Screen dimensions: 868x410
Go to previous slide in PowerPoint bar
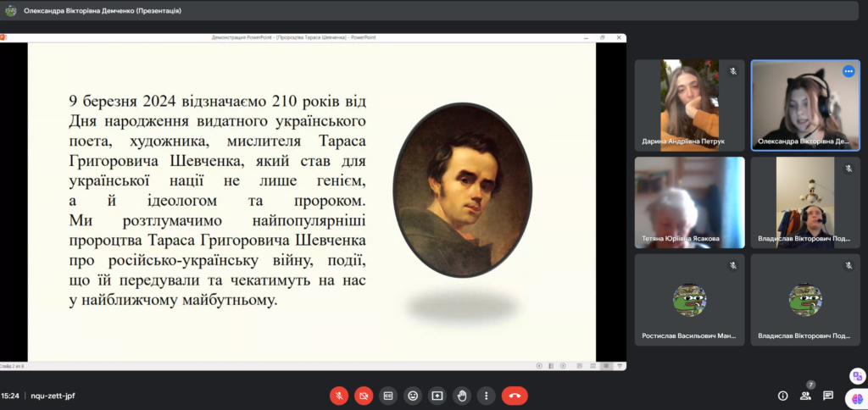[x=539, y=366]
